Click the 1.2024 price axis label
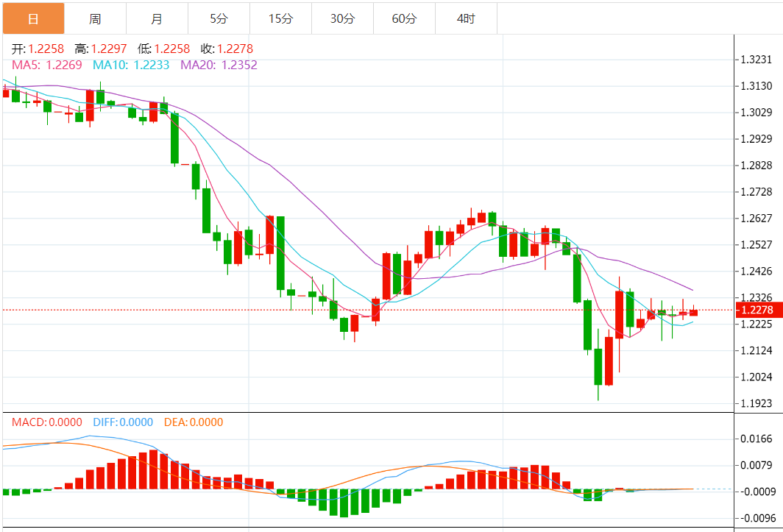 click(756, 377)
